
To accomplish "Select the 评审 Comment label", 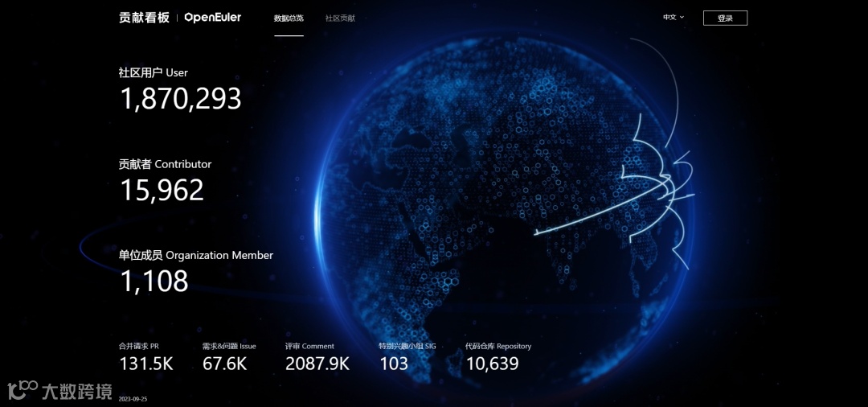I will (309, 346).
